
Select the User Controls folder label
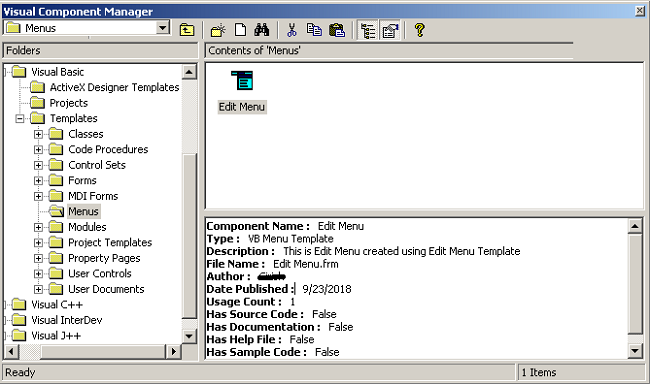click(x=100, y=274)
